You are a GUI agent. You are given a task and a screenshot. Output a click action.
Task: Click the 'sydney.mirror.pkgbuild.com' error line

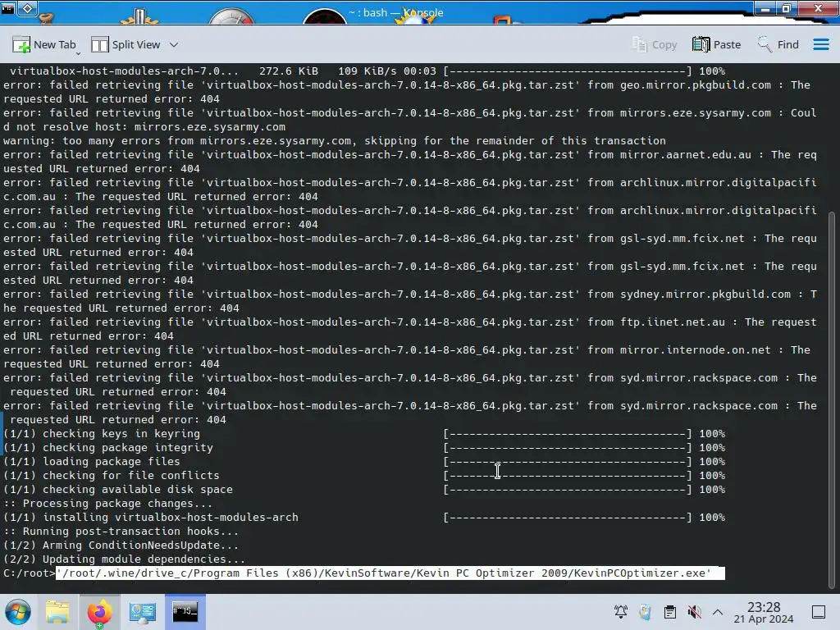point(410,300)
